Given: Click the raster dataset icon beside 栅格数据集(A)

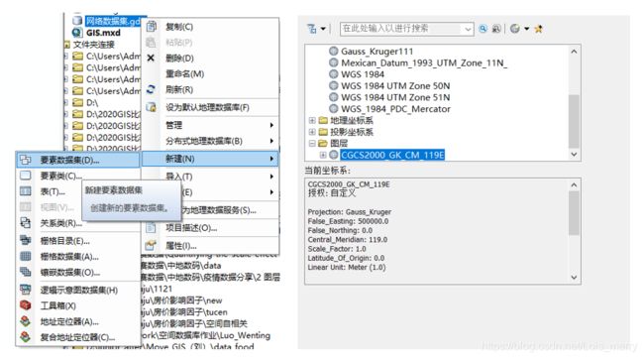Looking at the screenshot, I should click(26, 256).
